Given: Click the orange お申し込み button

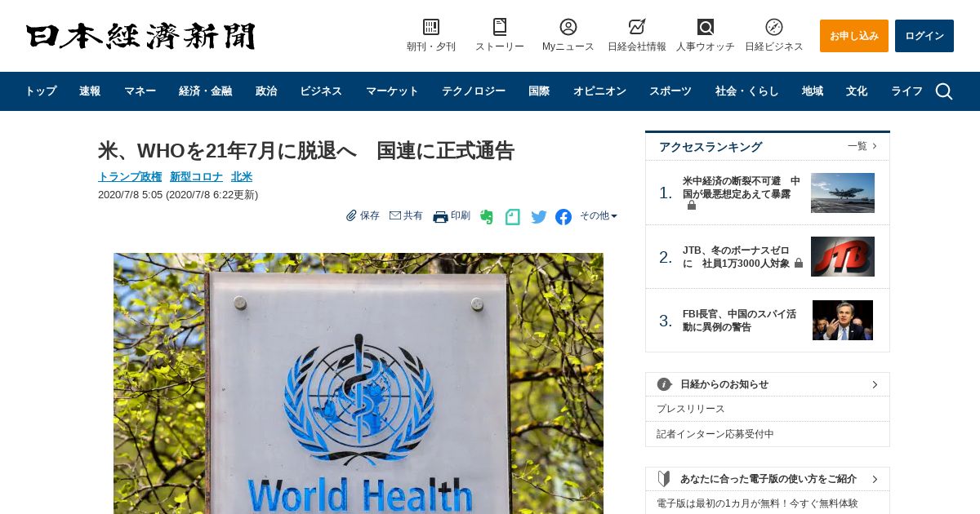Looking at the screenshot, I should coord(854,36).
